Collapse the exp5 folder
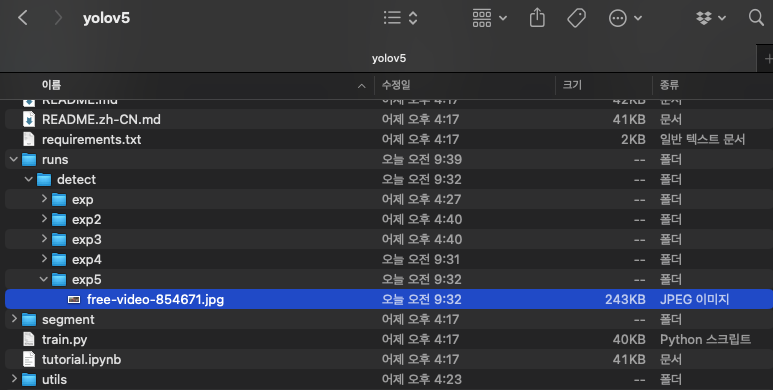This screenshot has width=773, height=390. 43,279
